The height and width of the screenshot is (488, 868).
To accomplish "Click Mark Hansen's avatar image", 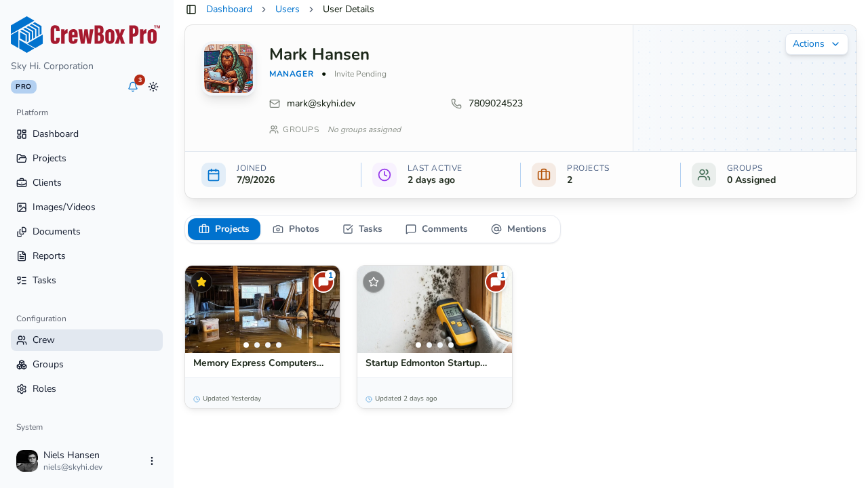I will click(229, 68).
